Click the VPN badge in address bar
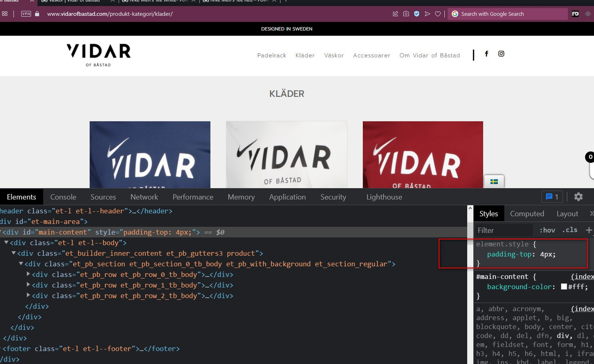The image size is (594, 364). point(26,14)
